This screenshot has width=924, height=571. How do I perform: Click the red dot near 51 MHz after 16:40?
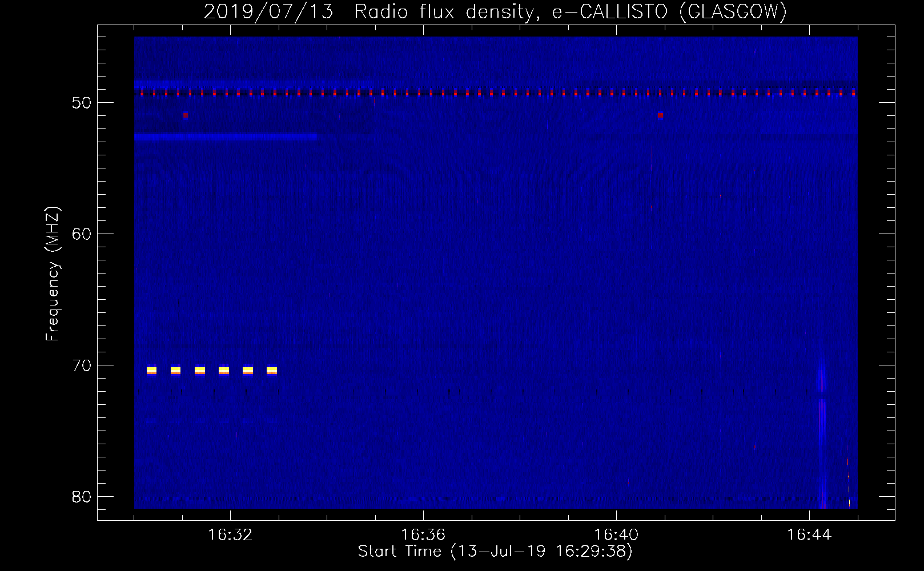point(660,115)
